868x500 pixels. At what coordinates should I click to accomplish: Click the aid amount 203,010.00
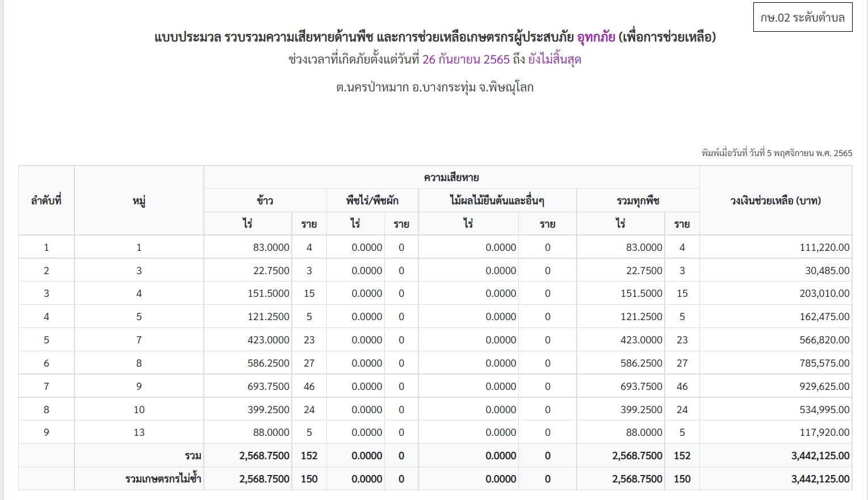[824, 293]
